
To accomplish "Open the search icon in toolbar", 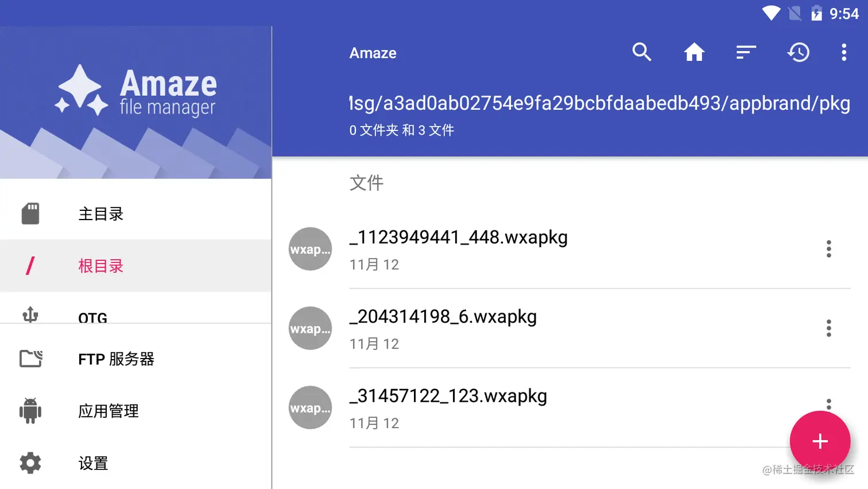I will click(x=642, y=52).
